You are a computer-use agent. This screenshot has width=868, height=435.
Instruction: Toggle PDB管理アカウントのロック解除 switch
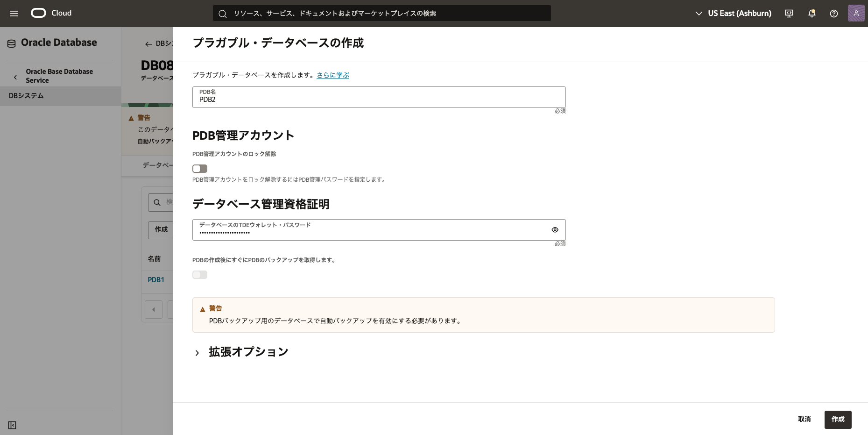coord(200,169)
